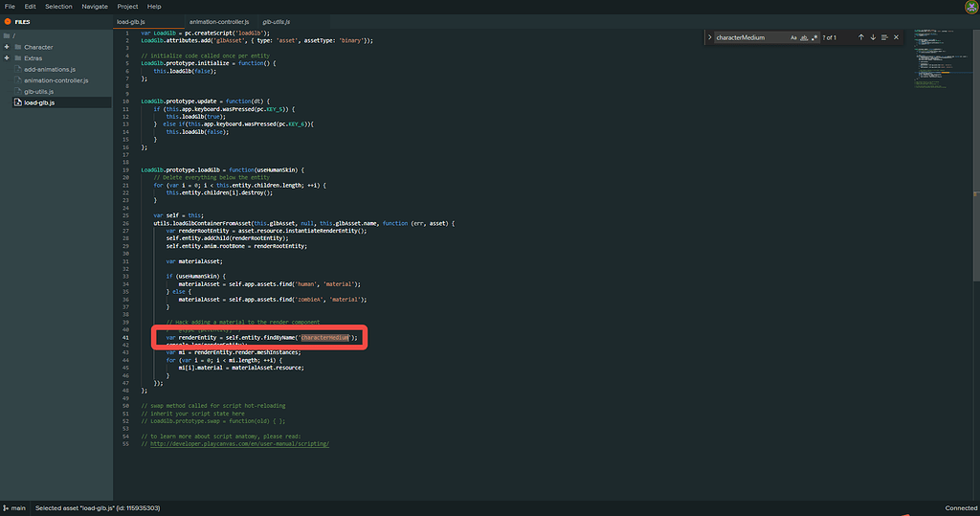Viewport: 980px width, 516px height.
Task: Enable regular expression search
Action: tap(814, 37)
